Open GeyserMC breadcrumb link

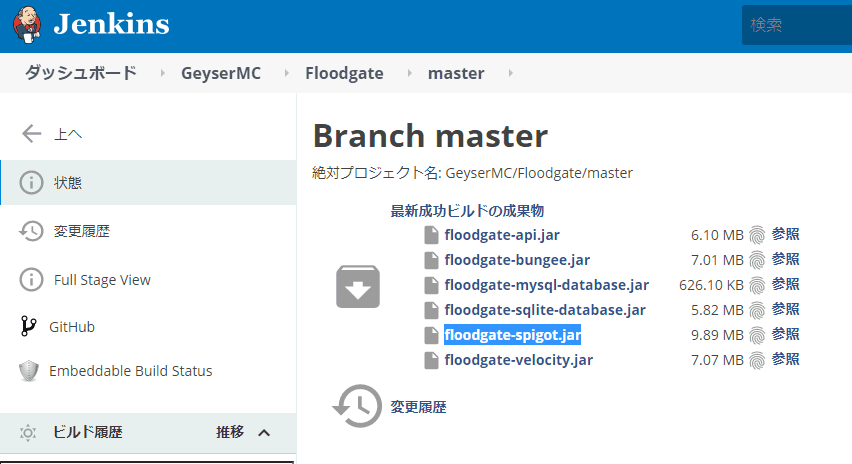tap(221, 73)
